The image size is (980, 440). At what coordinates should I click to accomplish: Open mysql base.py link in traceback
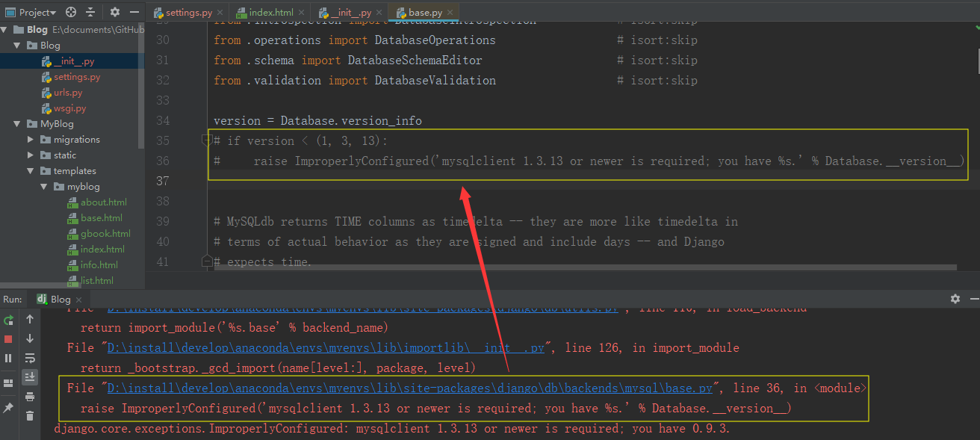click(x=409, y=388)
